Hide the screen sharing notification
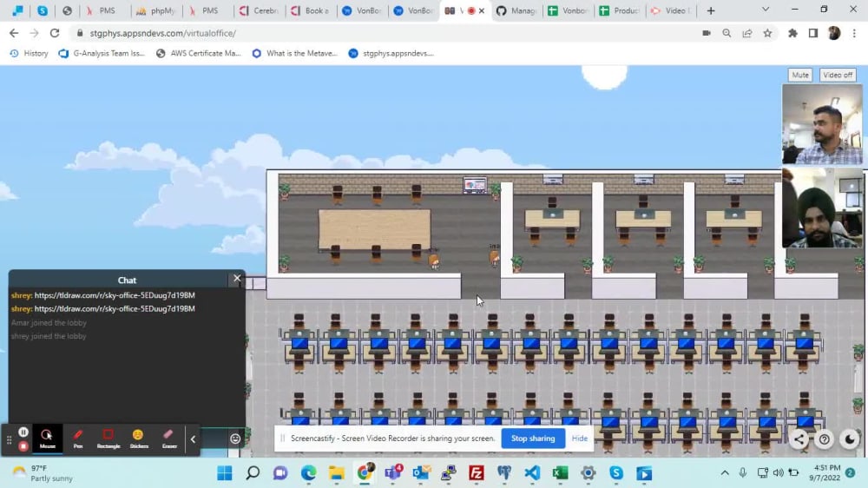Screen dimensions: 868x488 580,439
